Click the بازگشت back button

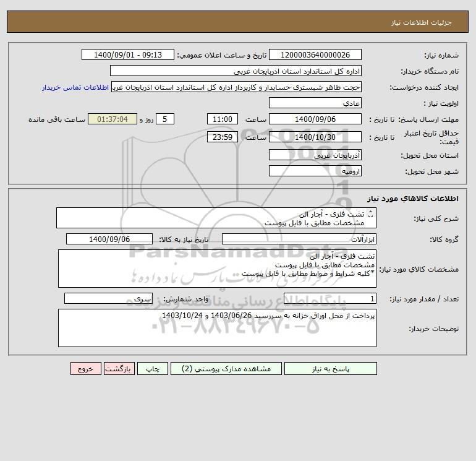119,369
